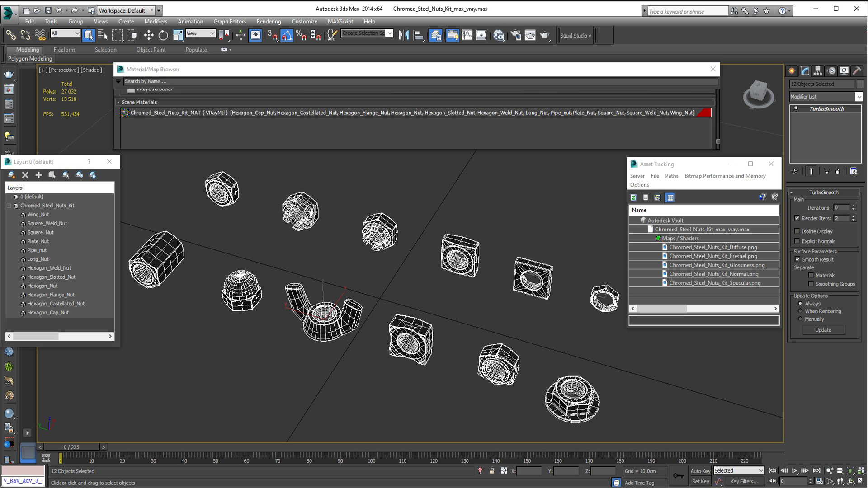Pick the Select and Move tool
This screenshot has width=868, height=488.
point(148,35)
